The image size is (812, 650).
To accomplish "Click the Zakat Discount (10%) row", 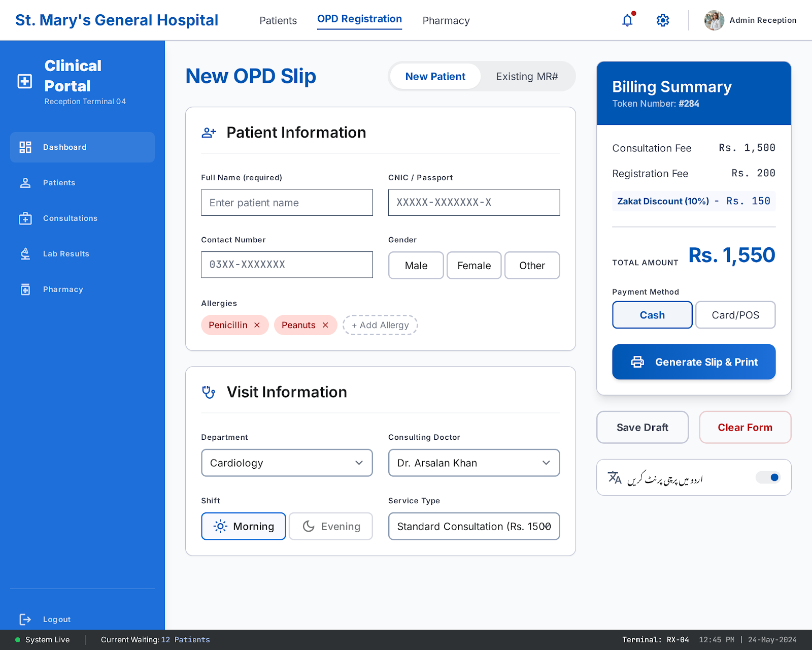I will tap(694, 201).
